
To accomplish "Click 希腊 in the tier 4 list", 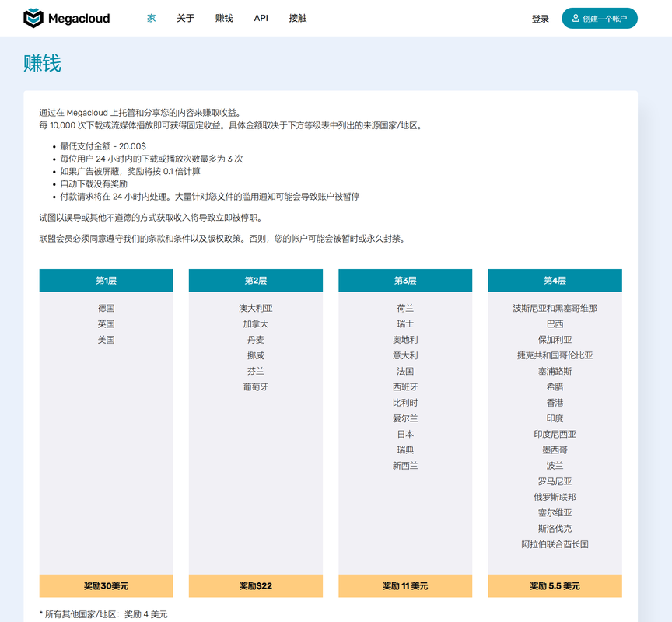I will pyautogui.click(x=555, y=387).
